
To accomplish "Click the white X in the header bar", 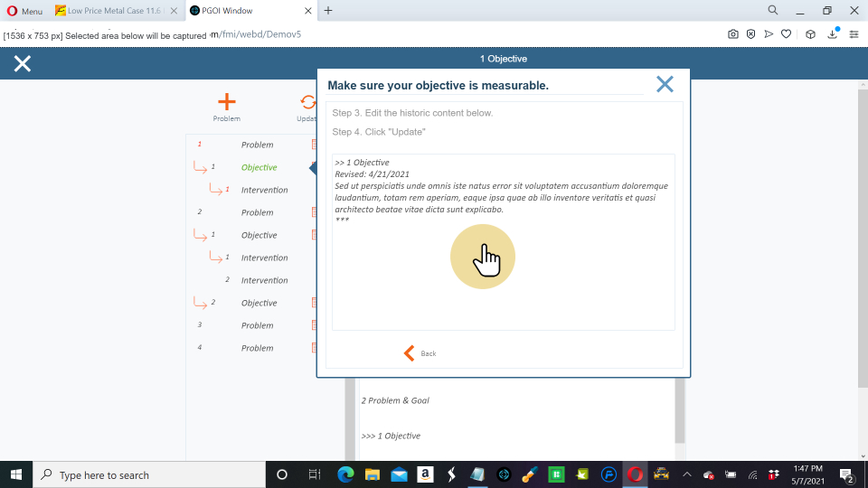I will pyautogui.click(x=23, y=63).
